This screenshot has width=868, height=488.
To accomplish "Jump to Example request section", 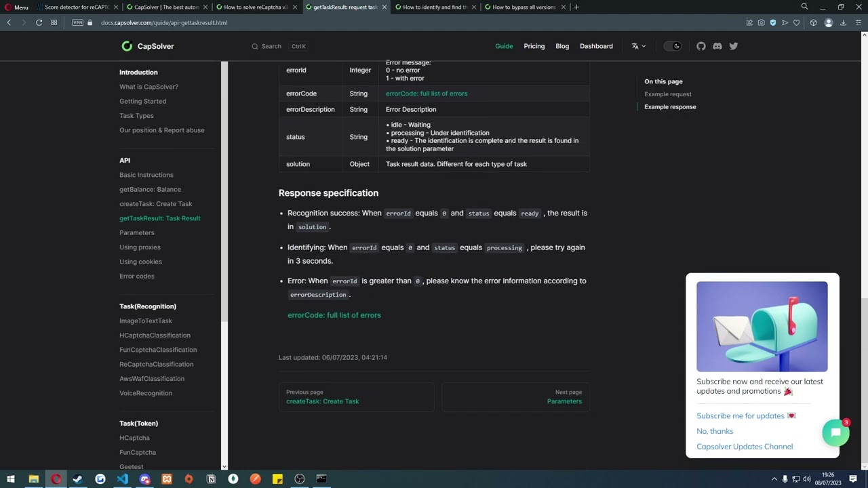I will 668,94.
